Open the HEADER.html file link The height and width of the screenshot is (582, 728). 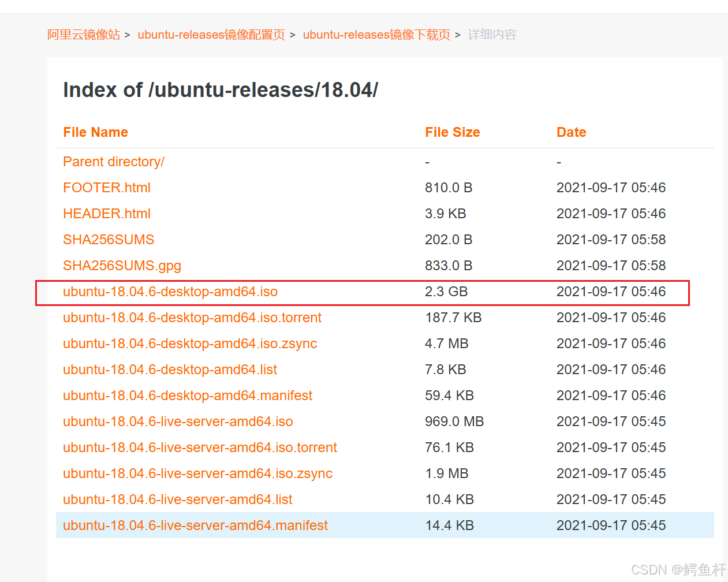coord(107,214)
